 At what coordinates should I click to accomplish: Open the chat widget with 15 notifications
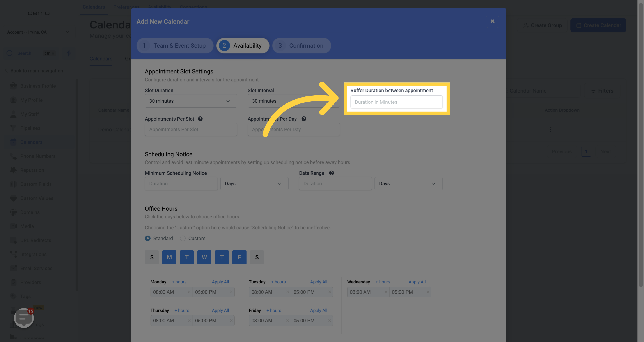(24, 317)
